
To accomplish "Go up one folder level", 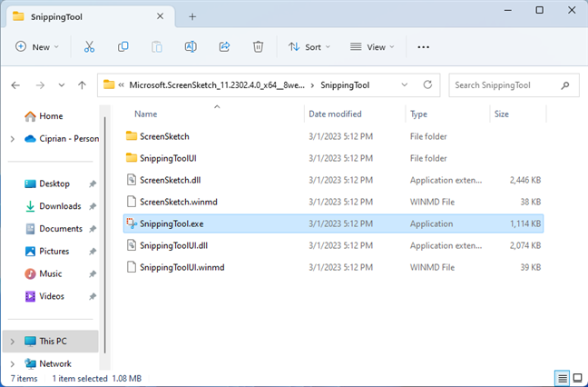I will (83, 85).
